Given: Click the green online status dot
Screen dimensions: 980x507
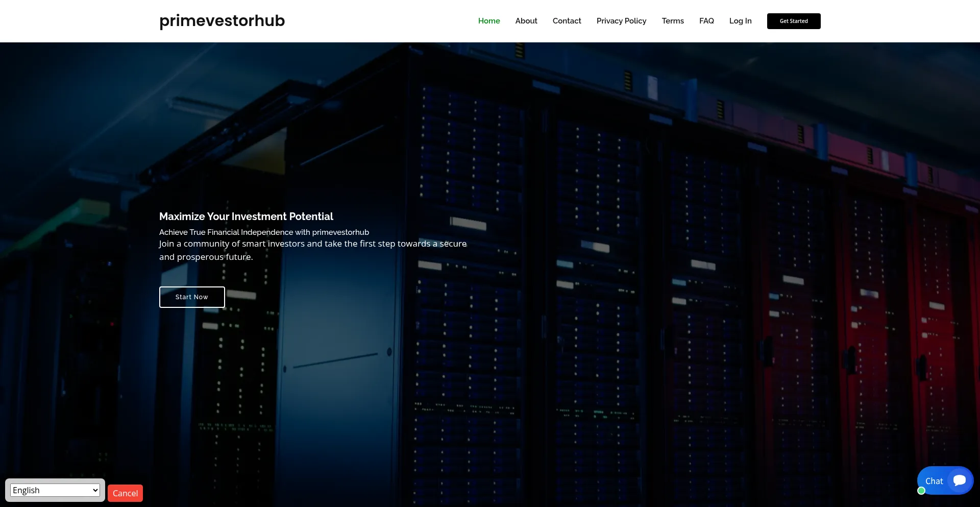Looking at the screenshot, I should [921, 491].
